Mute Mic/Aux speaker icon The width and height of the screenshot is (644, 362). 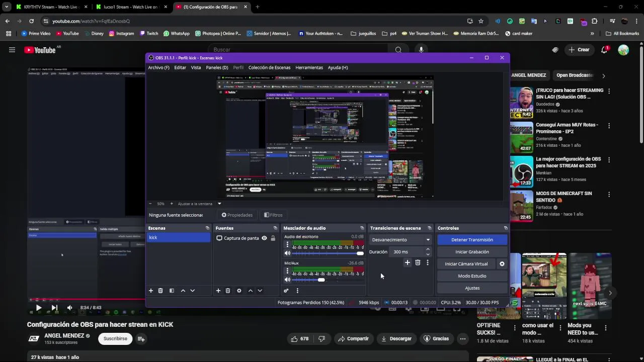click(287, 280)
